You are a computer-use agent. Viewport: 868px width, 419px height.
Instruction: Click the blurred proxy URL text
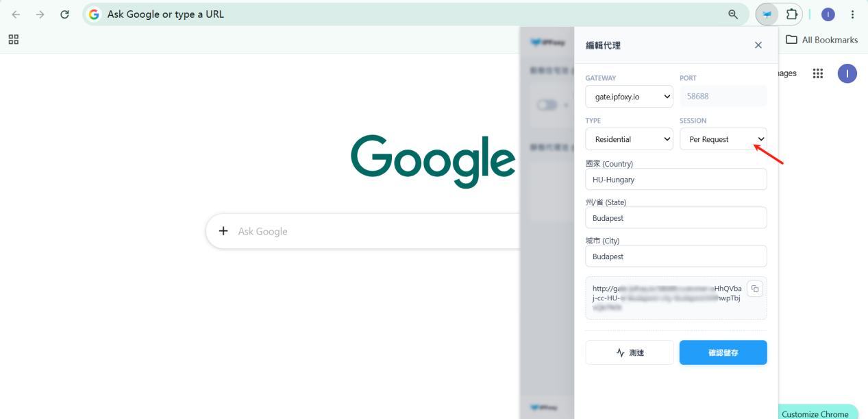pyautogui.click(x=667, y=298)
